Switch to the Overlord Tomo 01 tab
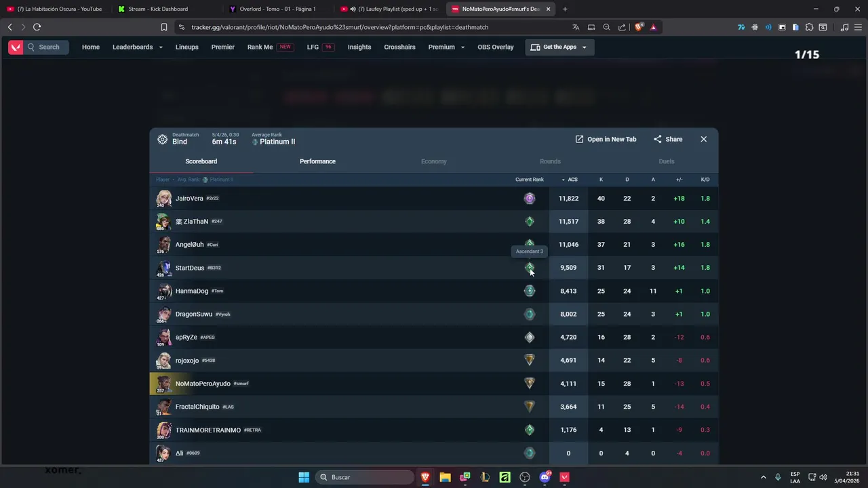Screen dimensions: 868x488 [278, 9]
